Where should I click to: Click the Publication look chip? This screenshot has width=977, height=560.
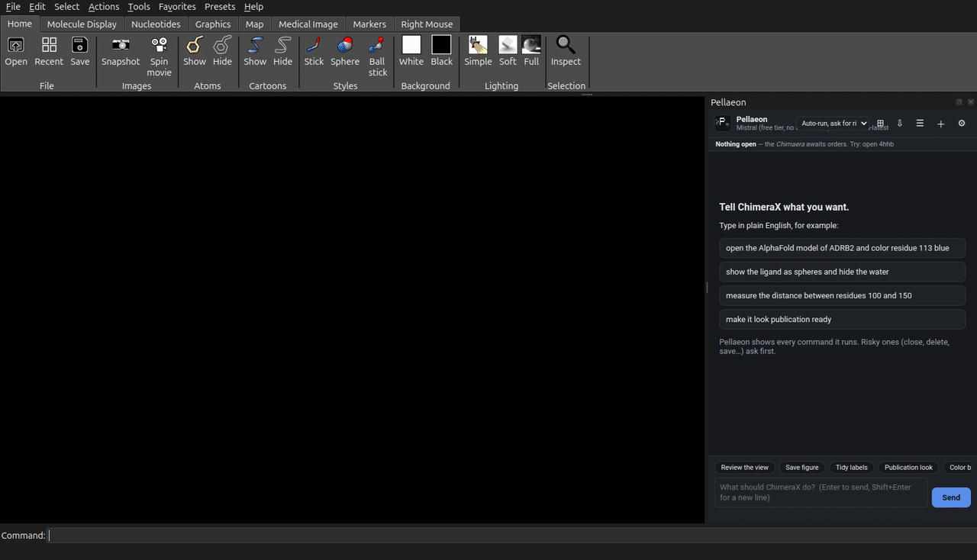(x=908, y=468)
